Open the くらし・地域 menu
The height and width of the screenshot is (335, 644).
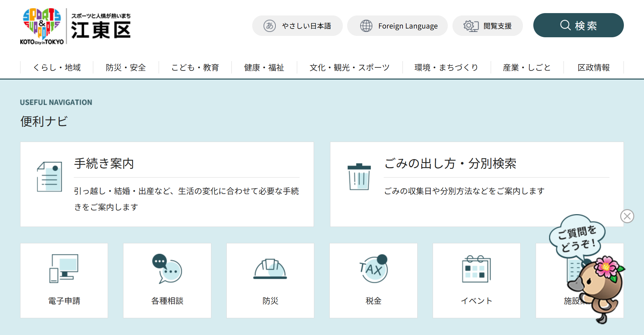click(57, 67)
